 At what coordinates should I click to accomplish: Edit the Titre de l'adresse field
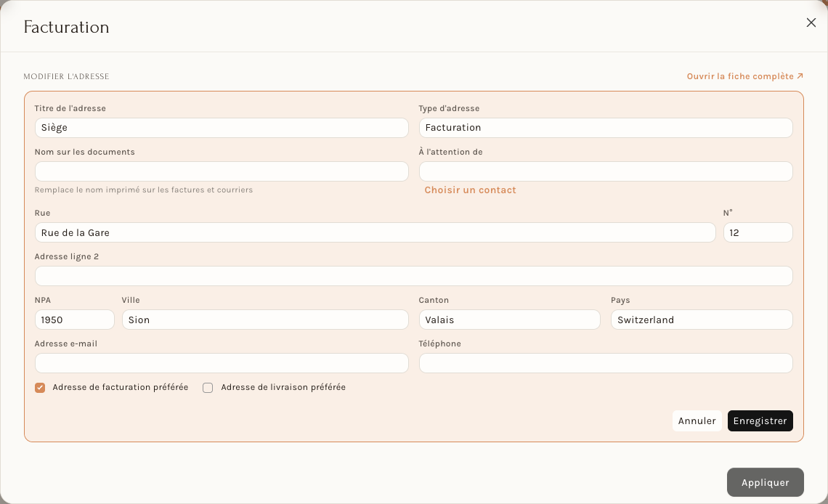click(x=222, y=128)
